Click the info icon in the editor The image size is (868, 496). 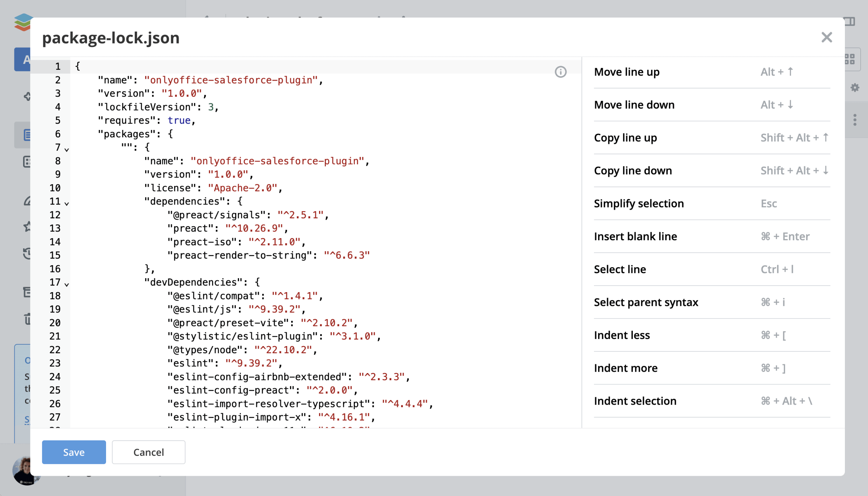tap(560, 72)
